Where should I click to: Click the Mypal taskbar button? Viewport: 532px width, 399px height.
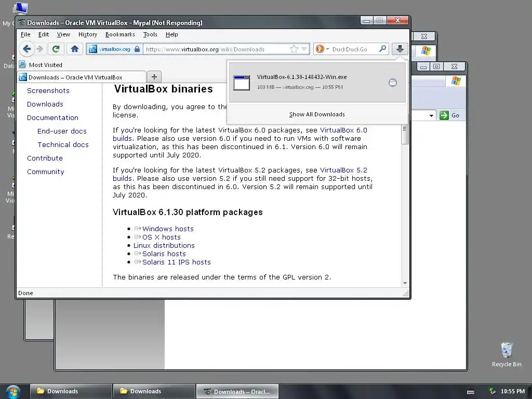pos(237,391)
